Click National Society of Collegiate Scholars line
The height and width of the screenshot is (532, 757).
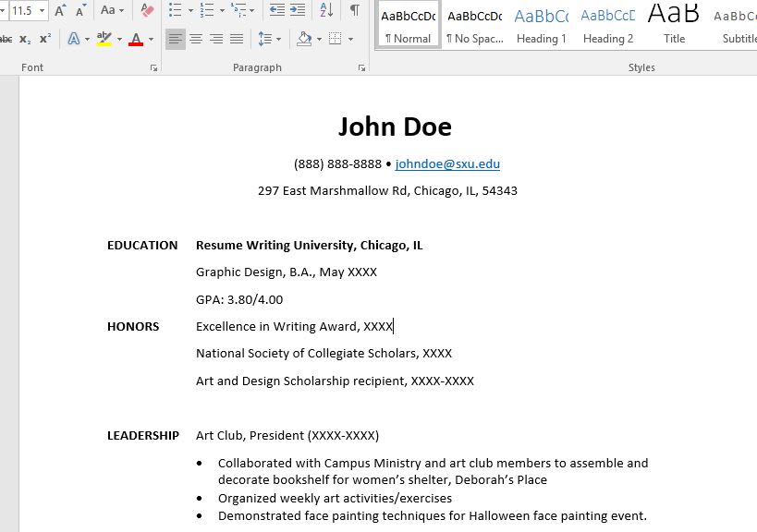(324, 354)
